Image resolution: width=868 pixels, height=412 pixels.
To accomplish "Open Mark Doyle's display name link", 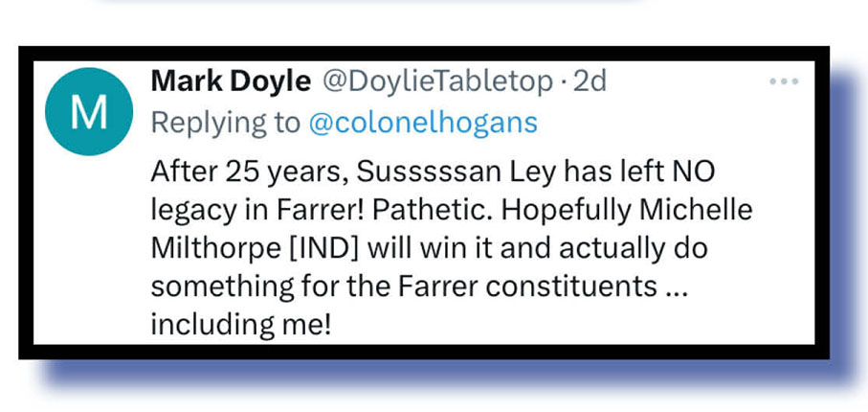I will [x=230, y=82].
